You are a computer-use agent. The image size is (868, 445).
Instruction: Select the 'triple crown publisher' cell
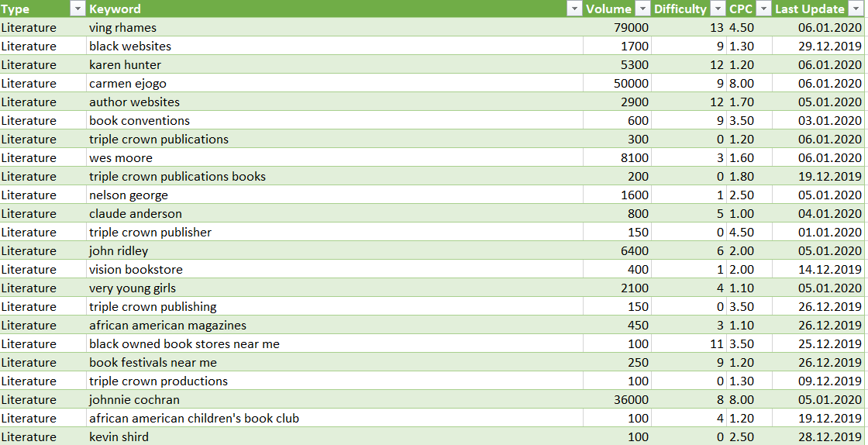point(334,232)
